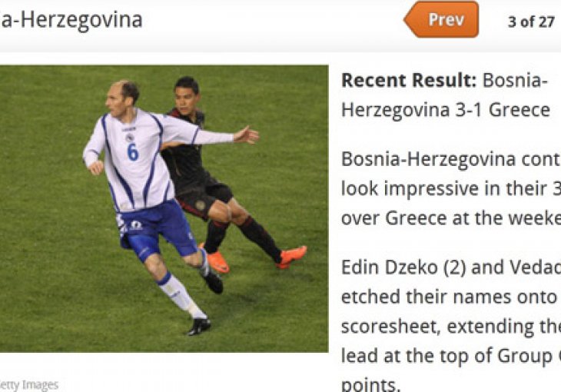Click the Herzegovina 3-1 Greece score line

(x=446, y=110)
